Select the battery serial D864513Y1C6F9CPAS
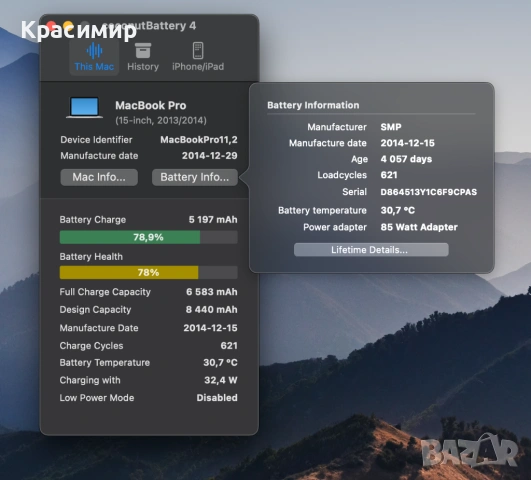The image size is (531, 480). (429, 192)
